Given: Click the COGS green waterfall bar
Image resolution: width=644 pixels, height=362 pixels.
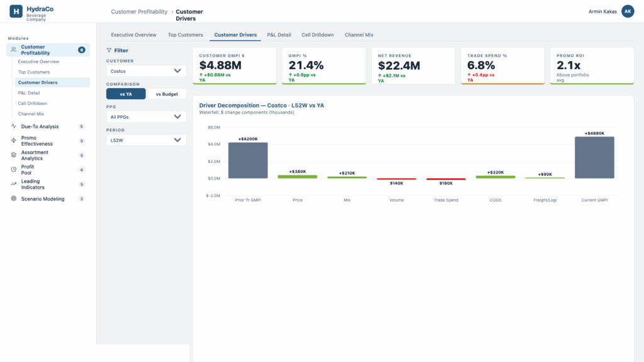Looking at the screenshot, I should tap(496, 177).
